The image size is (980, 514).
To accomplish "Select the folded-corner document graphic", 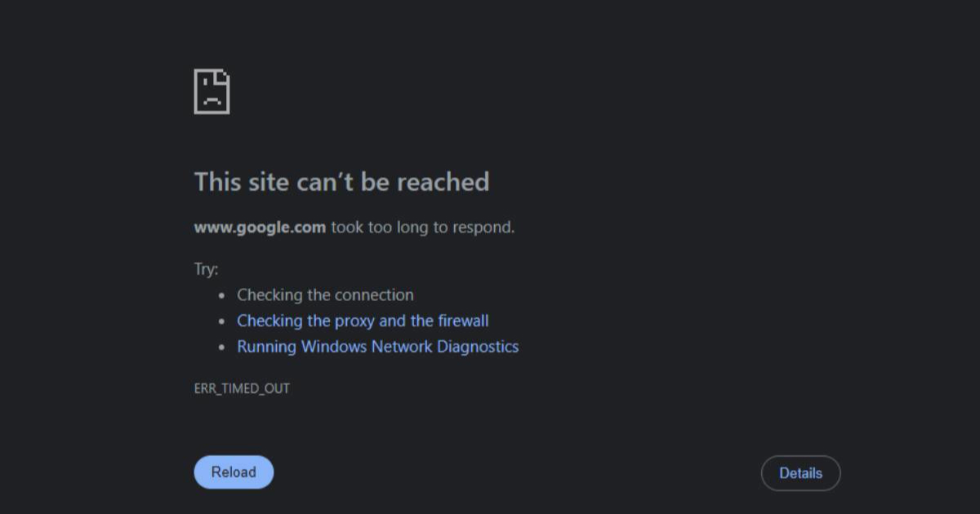I will pyautogui.click(x=212, y=91).
